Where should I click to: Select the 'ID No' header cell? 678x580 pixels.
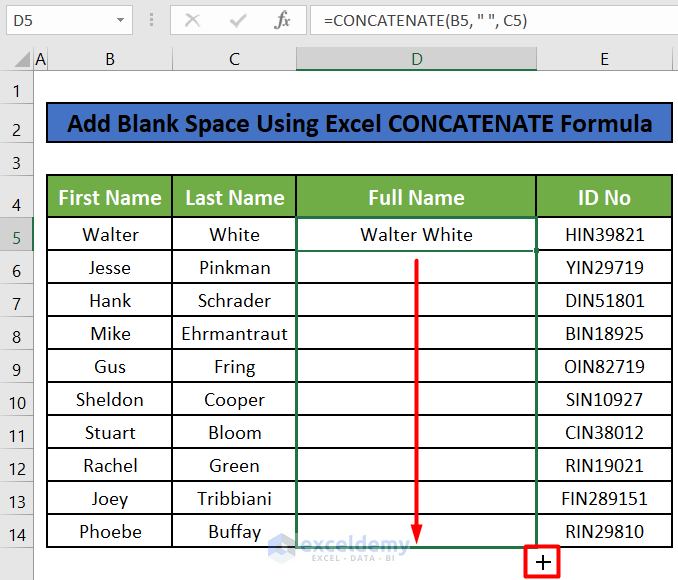click(x=604, y=197)
